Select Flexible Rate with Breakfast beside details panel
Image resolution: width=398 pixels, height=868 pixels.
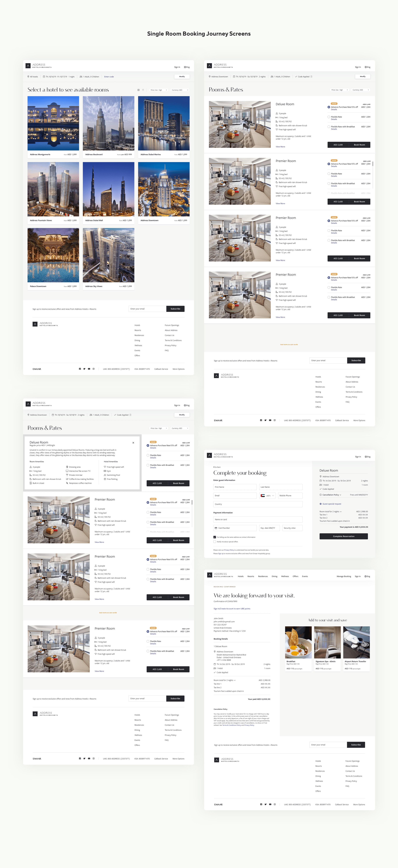tap(148, 465)
